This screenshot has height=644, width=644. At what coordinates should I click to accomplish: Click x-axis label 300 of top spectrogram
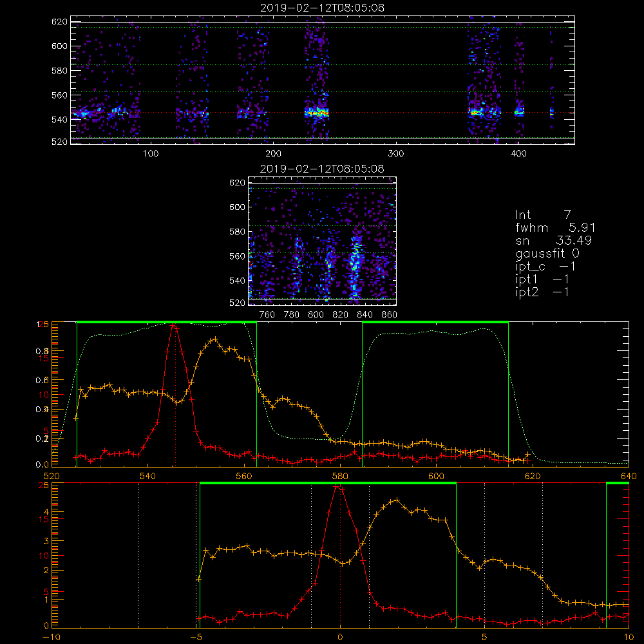pyautogui.click(x=396, y=154)
